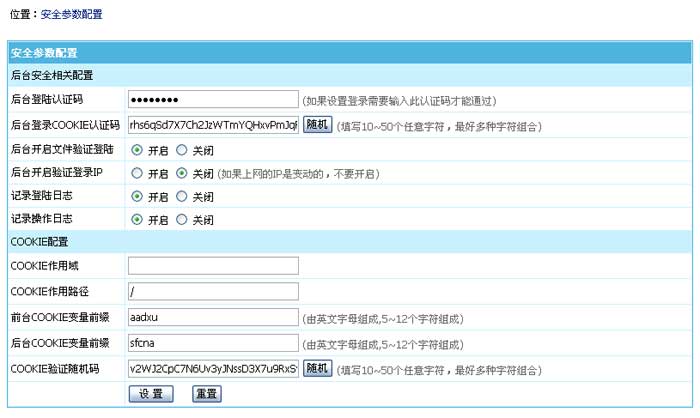Click the 安全参数配置 breadcrumb link
The width and height of the screenshot is (700, 418).
pyautogui.click(x=71, y=15)
